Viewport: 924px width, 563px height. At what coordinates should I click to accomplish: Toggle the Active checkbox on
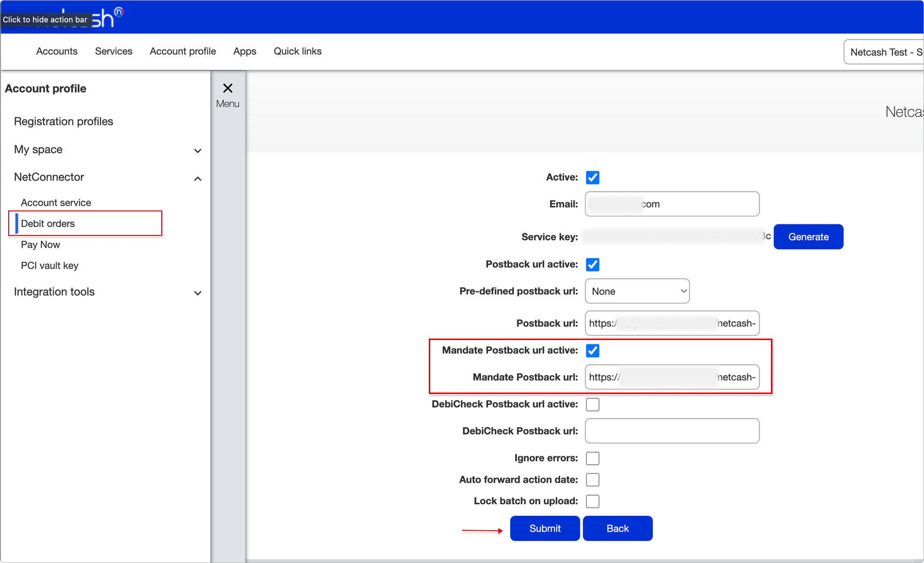[593, 176]
